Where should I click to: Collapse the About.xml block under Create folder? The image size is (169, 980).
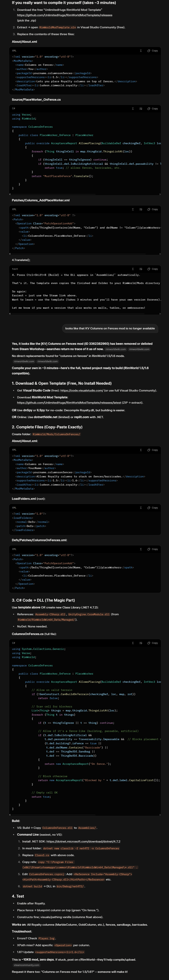(x=141, y=450)
